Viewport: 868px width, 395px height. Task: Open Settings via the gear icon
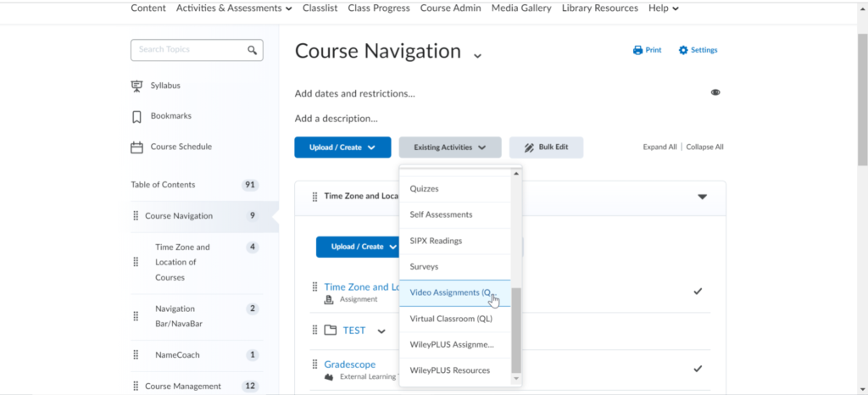[x=683, y=50]
